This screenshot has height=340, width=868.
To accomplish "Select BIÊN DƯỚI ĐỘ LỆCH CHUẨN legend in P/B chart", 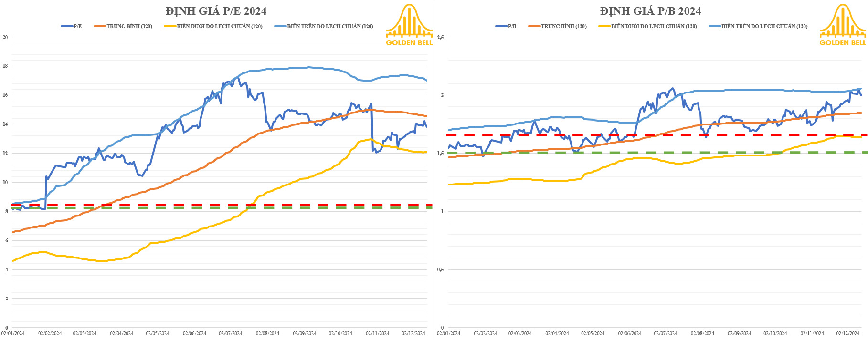I will 648,26.
